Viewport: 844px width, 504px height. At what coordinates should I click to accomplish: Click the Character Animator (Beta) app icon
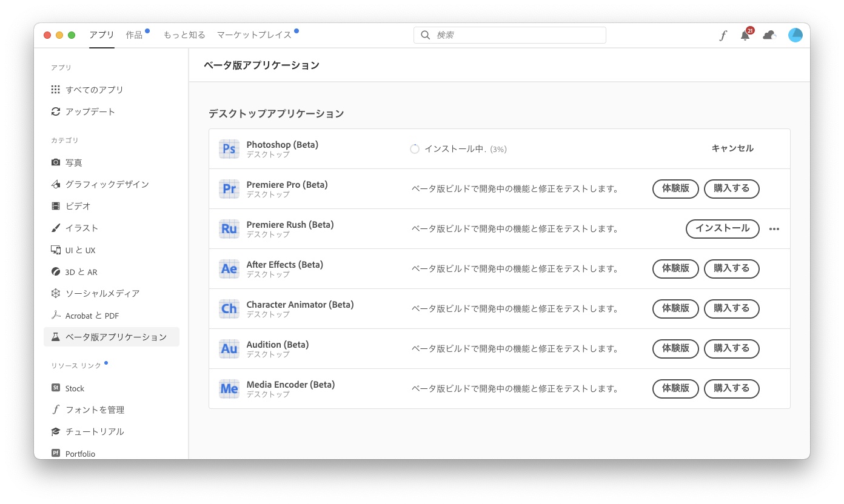[x=229, y=309]
